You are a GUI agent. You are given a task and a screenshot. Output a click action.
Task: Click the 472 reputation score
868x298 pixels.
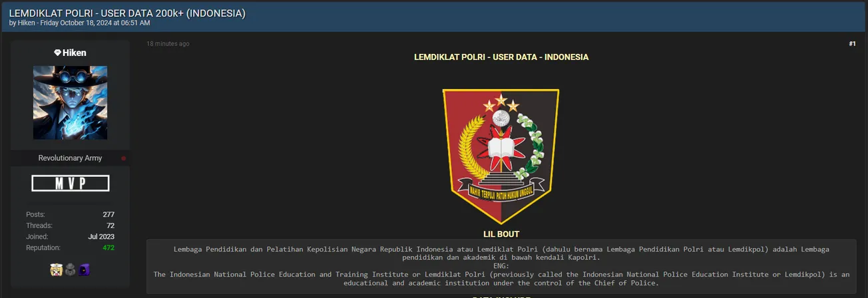pos(108,247)
